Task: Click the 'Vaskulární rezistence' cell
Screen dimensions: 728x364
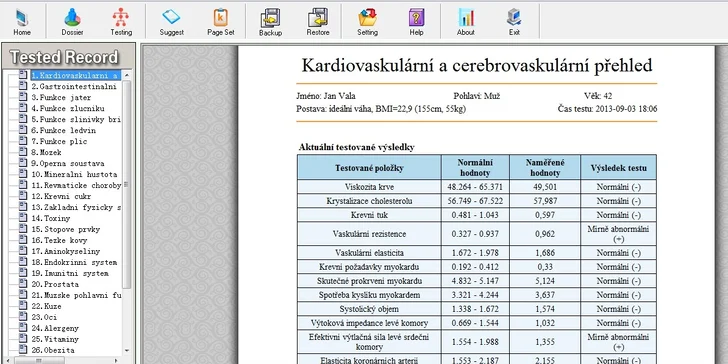Action: tap(369, 234)
